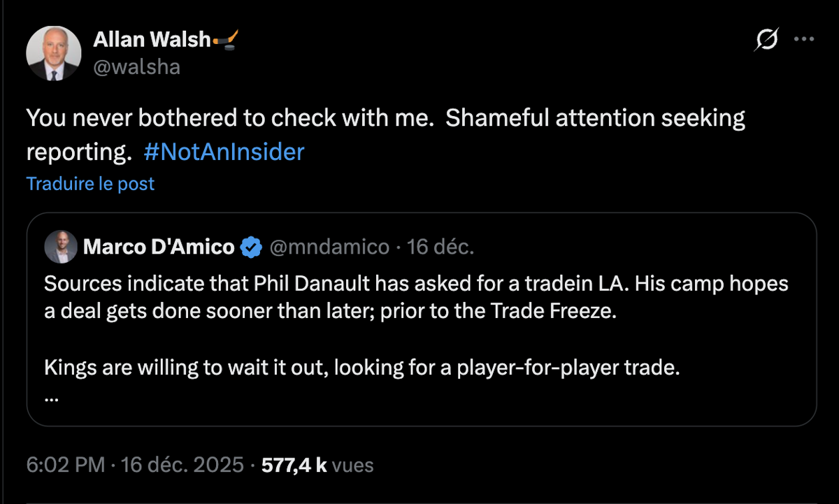Click the quoted post's "16 déc." date

click(440, 247)
